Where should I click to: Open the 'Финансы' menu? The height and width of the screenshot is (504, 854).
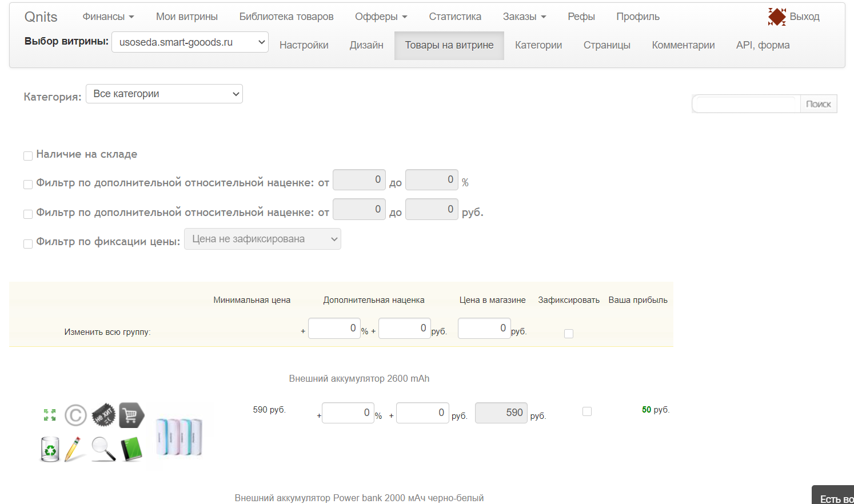coord(108,17)
